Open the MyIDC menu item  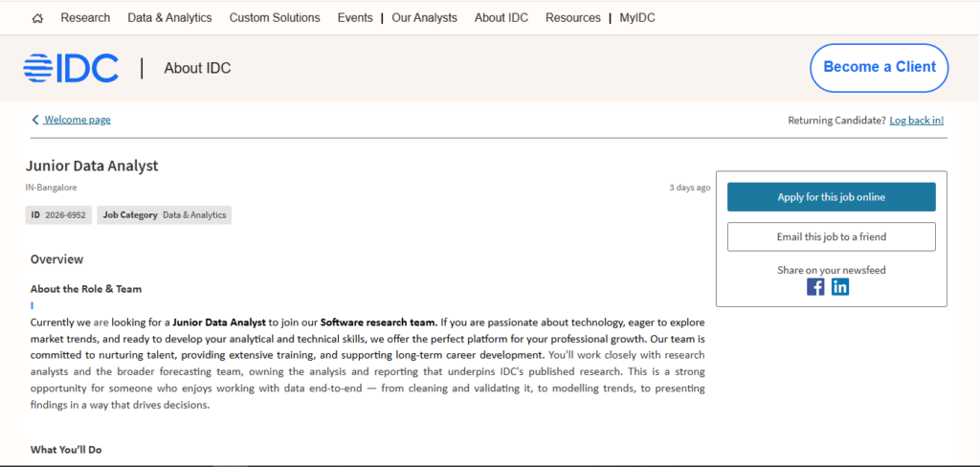[x=637, y=18]
